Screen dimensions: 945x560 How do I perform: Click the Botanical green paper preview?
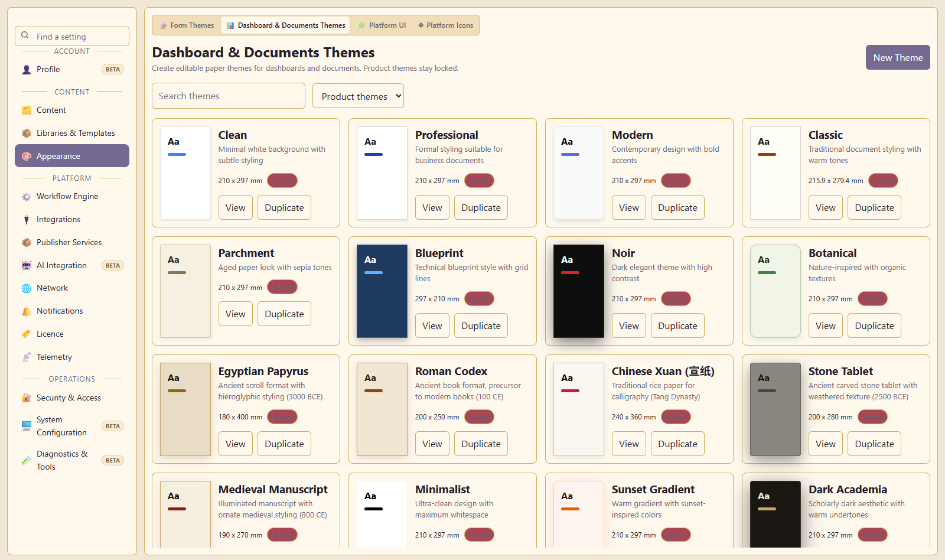tap(775, 291)
